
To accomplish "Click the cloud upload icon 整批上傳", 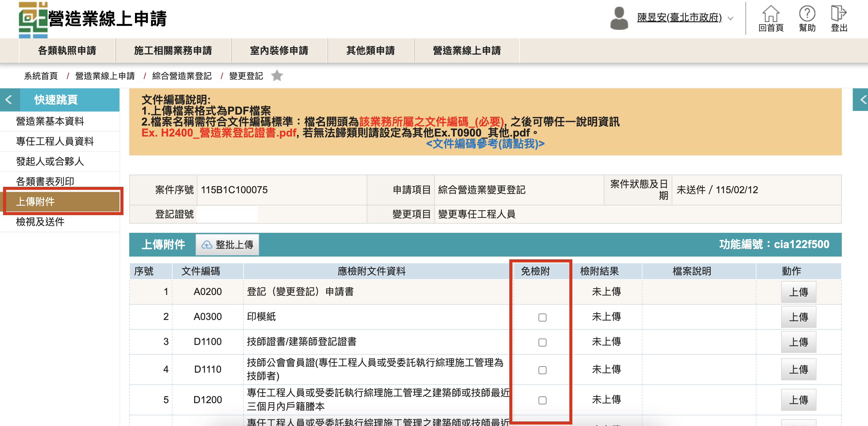I will pyautogui.click(x=207, y=245).
